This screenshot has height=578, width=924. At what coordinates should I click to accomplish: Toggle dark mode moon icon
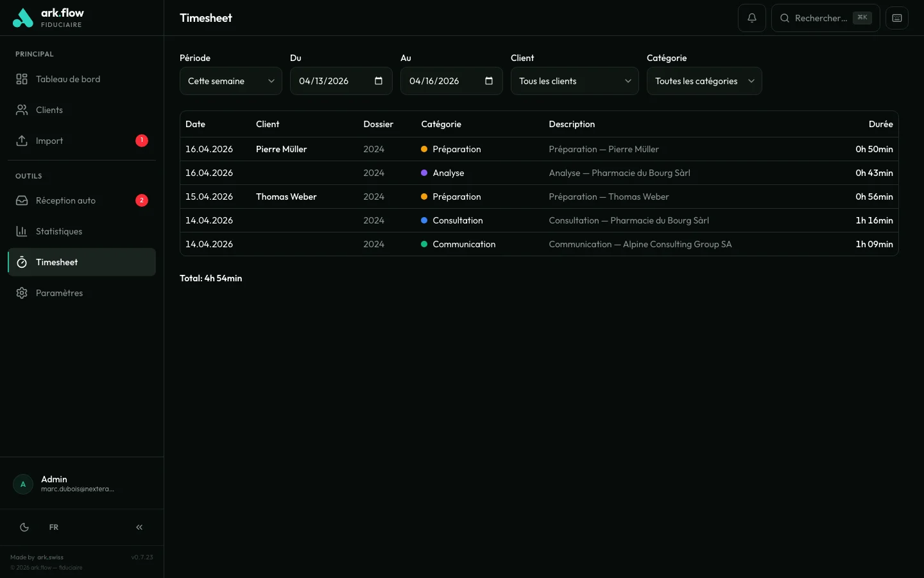point(24,527)
